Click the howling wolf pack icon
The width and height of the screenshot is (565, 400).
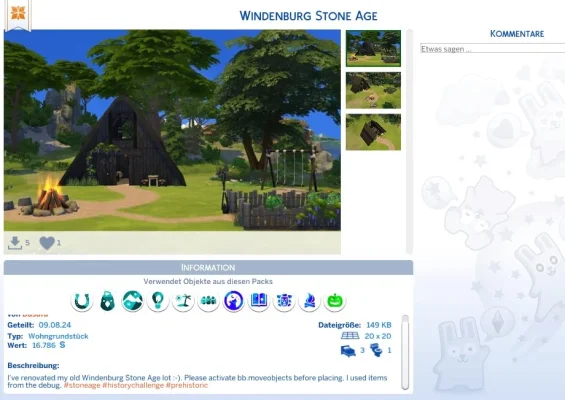[233, 301]
